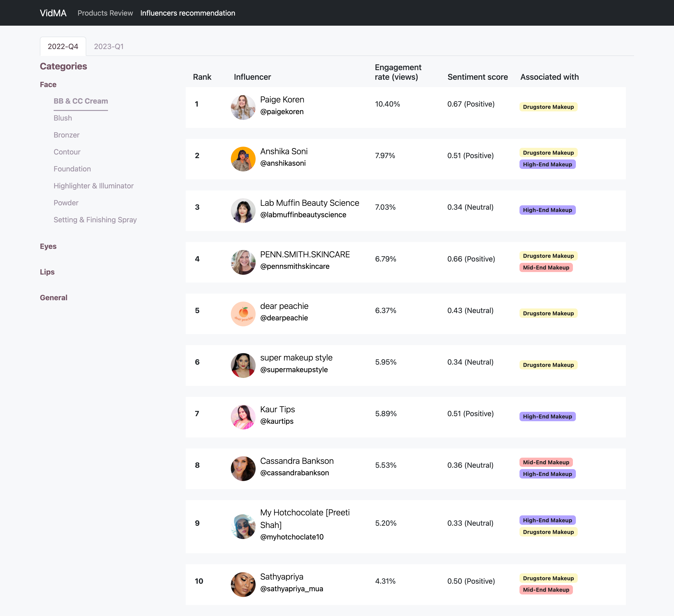Click the VidMA brand logo
The height and width of the screenshot is (616, 674).
(53, 13)
